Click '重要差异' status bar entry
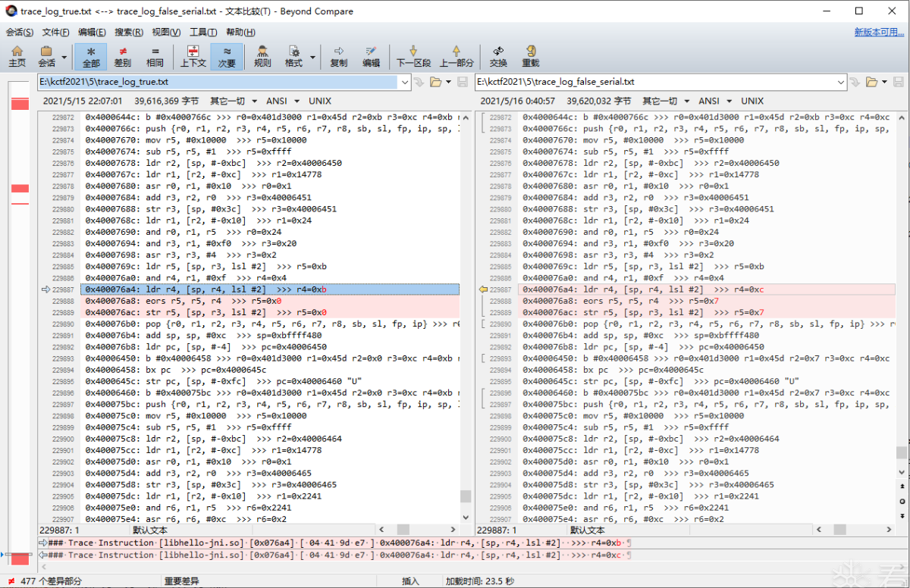 [183, 581]
